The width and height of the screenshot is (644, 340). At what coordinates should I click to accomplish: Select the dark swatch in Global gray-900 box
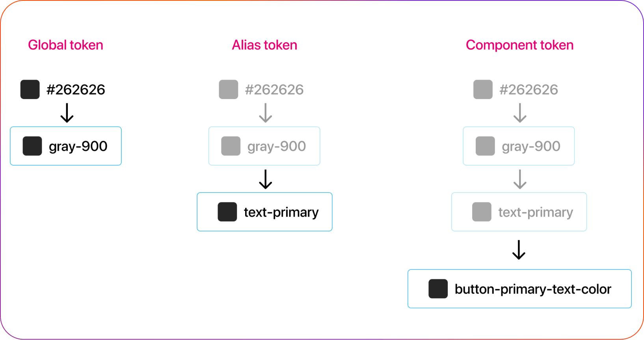[32, 146]
